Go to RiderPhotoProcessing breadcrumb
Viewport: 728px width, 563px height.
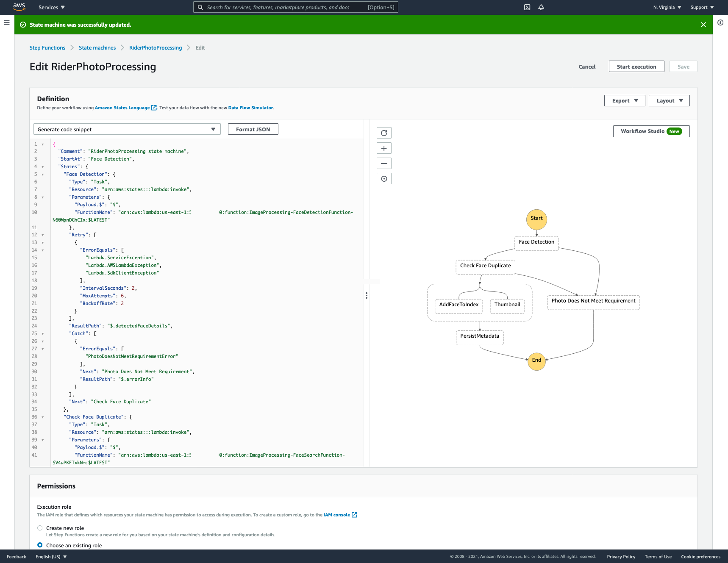click(156, 47)
